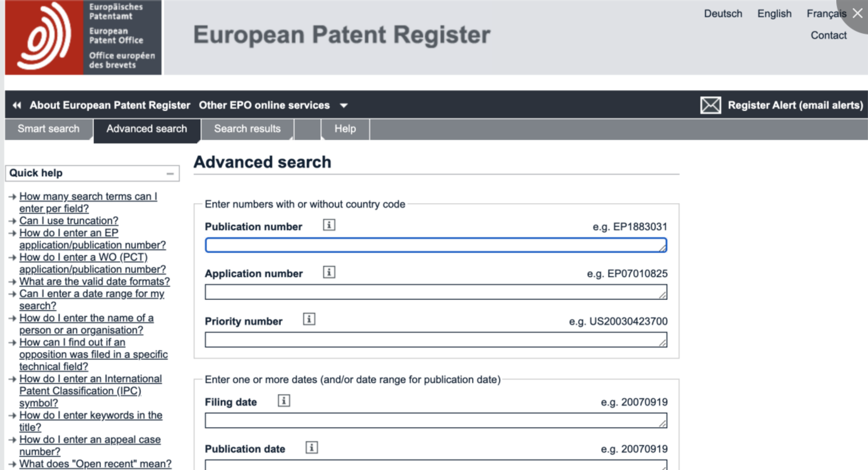Show Filing date info icon

point(284,401)
